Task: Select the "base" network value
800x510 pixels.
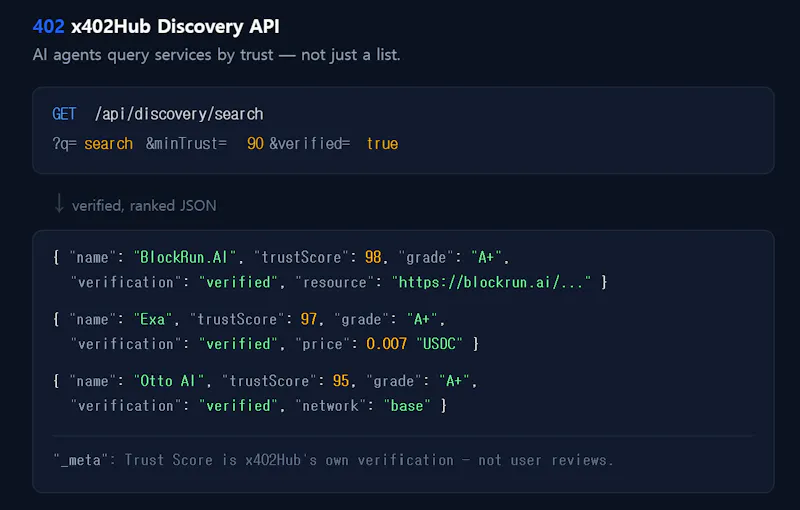Action: (407, 405)
